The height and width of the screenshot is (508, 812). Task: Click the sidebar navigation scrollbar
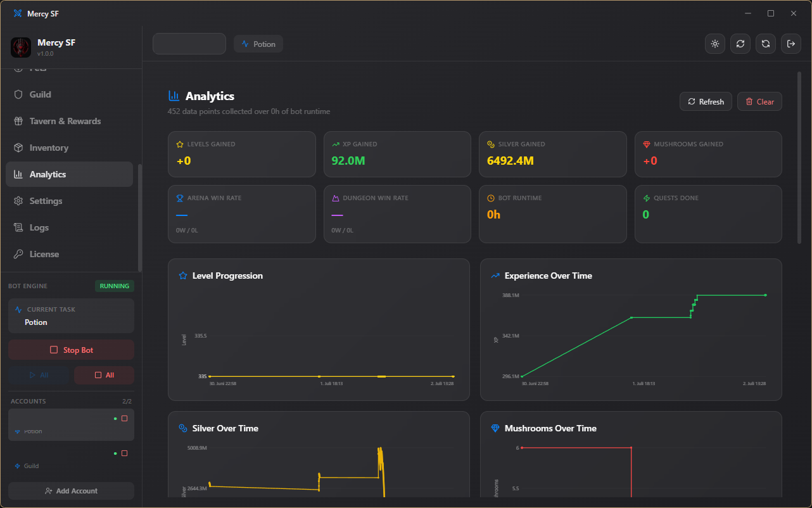click(x=140, y=217)
